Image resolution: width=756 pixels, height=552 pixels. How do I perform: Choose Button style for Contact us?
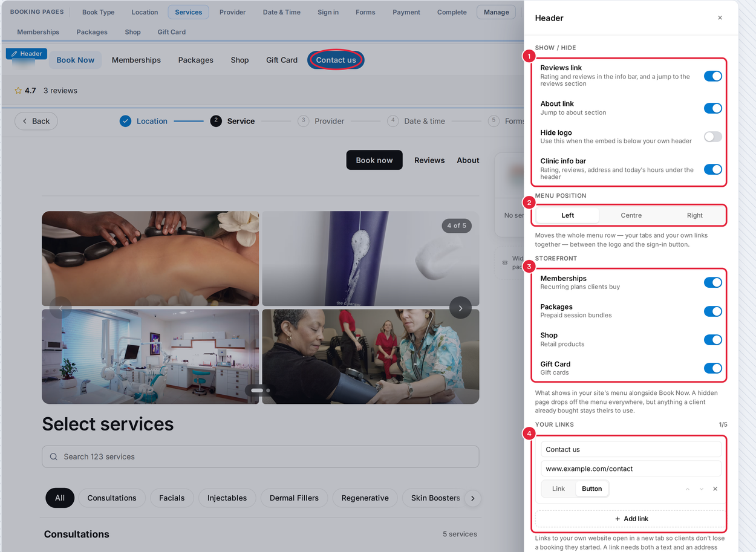point(591,489)
